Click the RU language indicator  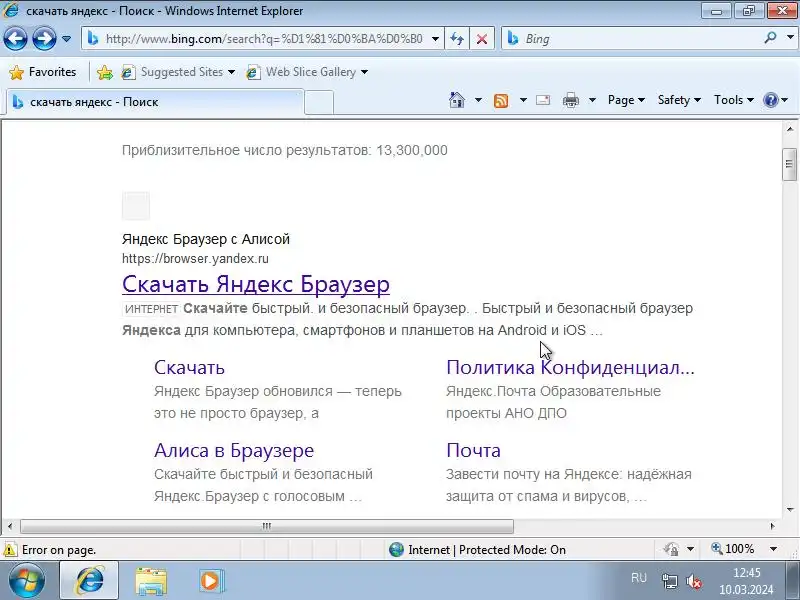pyautogui.click(x=639, y=578)
